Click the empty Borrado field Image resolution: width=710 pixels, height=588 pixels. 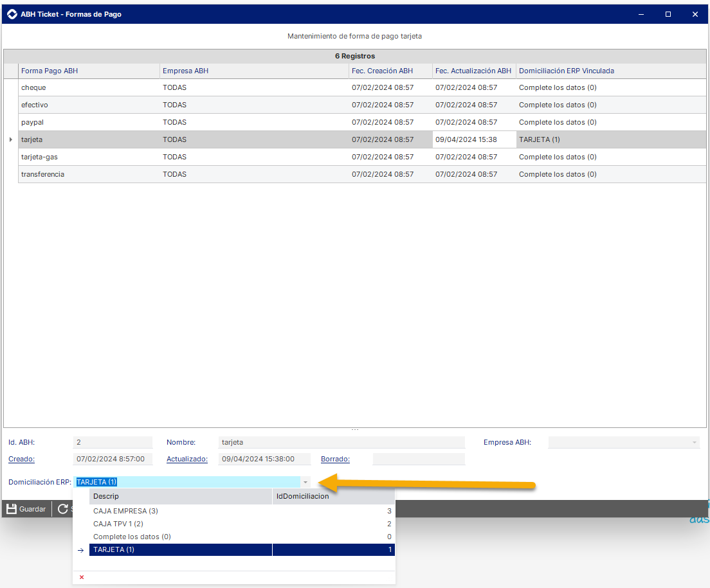(419, 459)
